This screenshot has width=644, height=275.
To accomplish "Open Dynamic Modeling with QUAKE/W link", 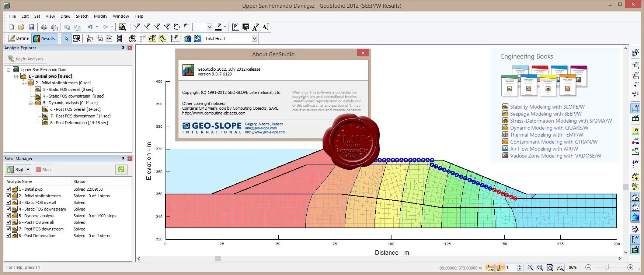I will [549, 128].
